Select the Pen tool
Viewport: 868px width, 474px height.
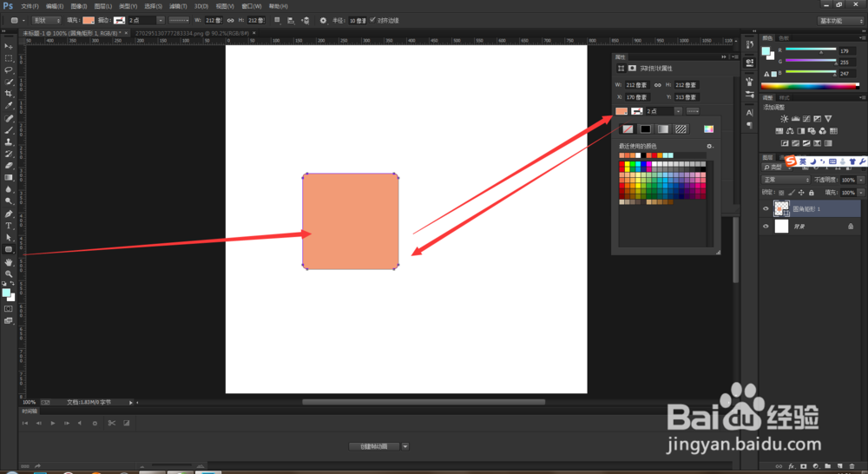9,214
